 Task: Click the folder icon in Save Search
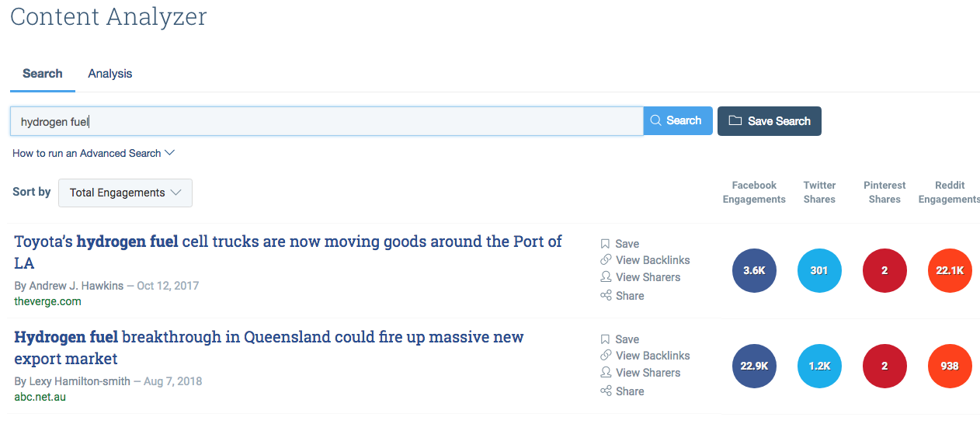coord(735,121)
